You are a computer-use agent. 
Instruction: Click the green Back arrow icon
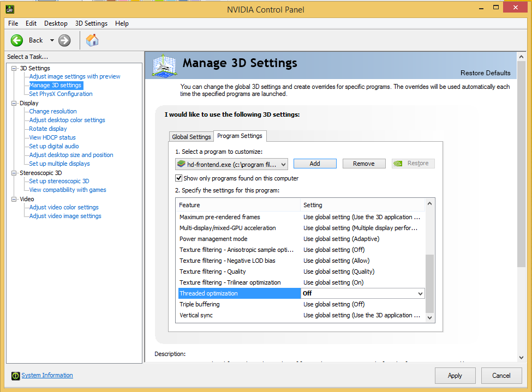point(16,40)
